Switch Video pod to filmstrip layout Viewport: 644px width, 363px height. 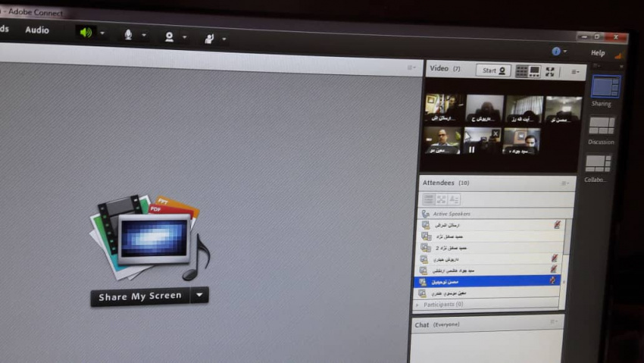[534, 71]
